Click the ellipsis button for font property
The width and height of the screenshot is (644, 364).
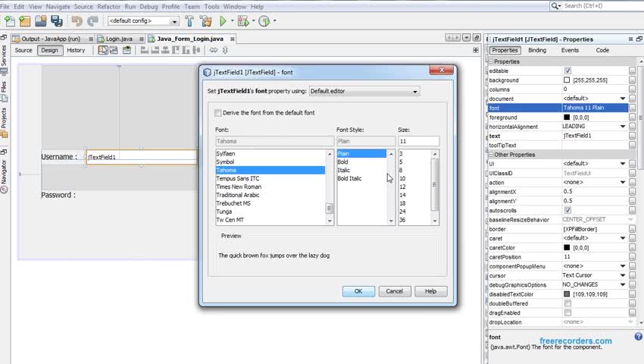click(632, 108)
